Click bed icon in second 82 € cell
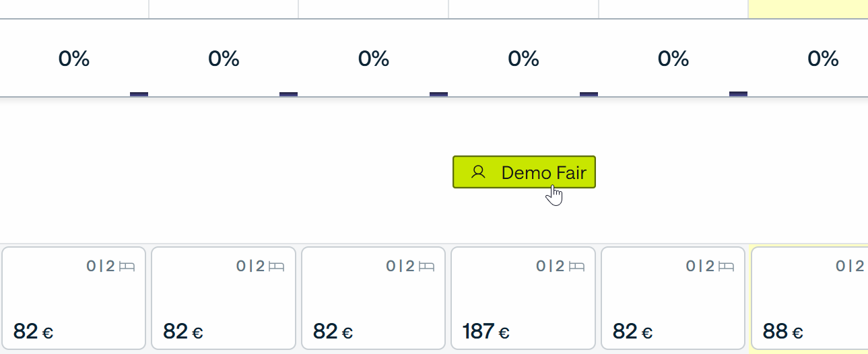Screen dimensions: 868x354 pyautogui.click(x=276, y=267)
